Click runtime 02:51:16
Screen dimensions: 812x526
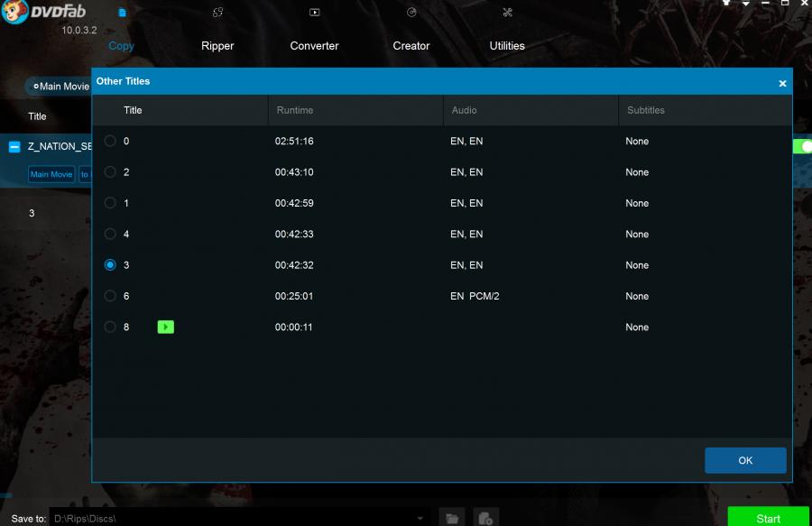(294, 141)
